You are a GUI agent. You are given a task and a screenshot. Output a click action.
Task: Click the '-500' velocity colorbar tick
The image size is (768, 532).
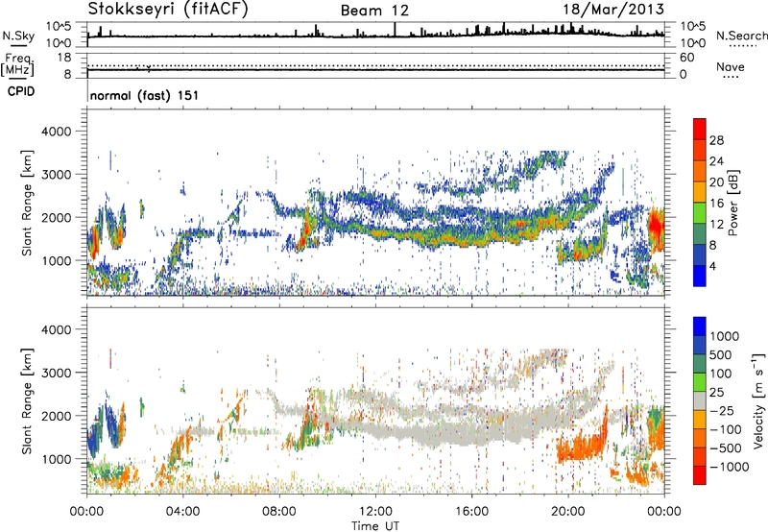[x=725, y=448]
